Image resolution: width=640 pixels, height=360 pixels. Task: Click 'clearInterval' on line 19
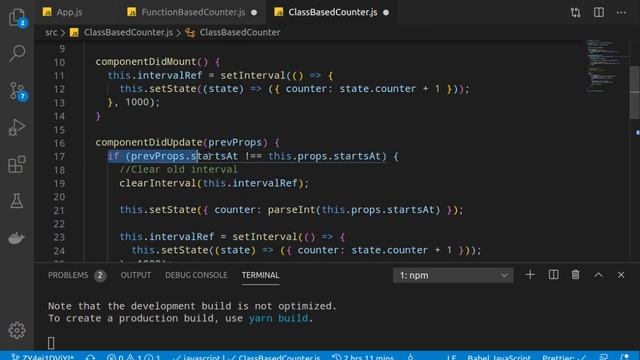pos(158,183)
